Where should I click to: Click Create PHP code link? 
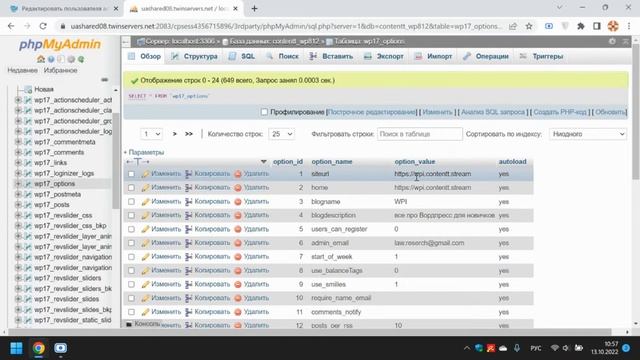click(560, 112)
